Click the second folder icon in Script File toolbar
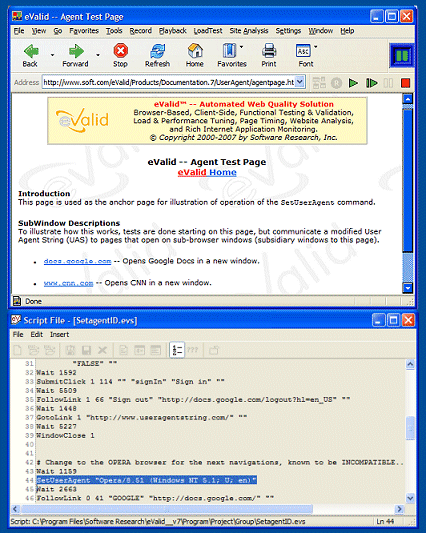The width and height of the screenshot is (426, 533). point(50,350)
